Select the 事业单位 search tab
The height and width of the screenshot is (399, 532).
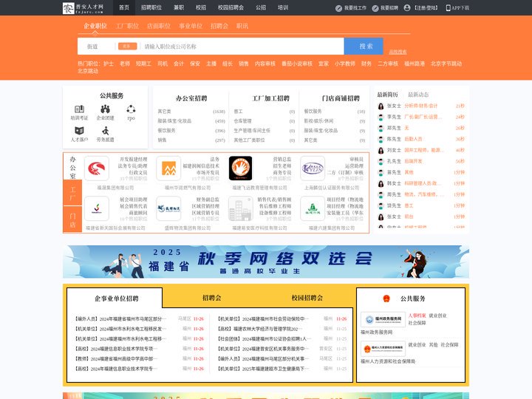click(191, 26)
